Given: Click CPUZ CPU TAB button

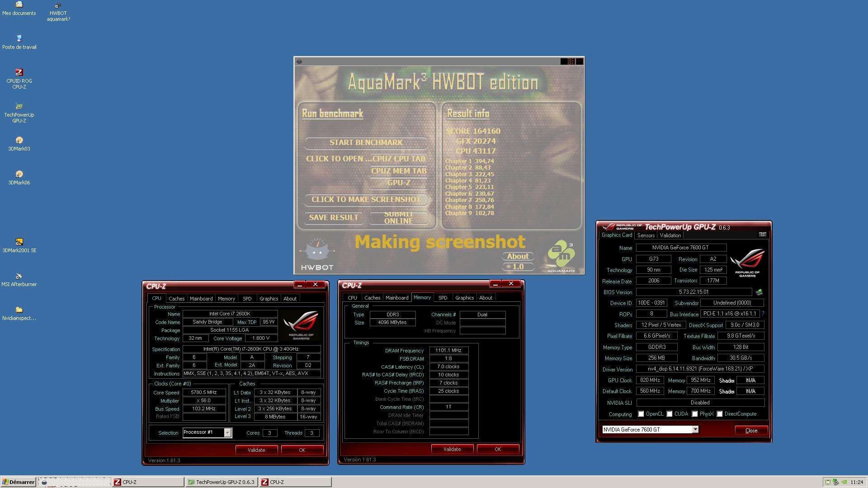Looking at the screenshot, I should click(399, 159).
